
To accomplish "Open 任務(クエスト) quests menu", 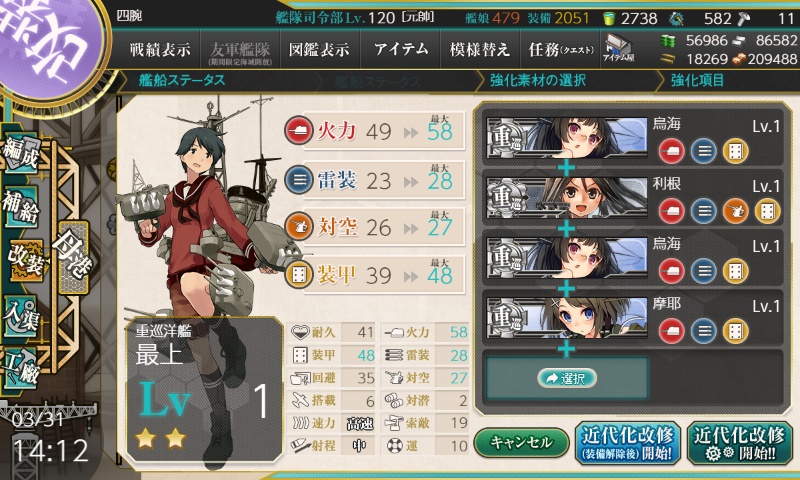I will (560, 49).
